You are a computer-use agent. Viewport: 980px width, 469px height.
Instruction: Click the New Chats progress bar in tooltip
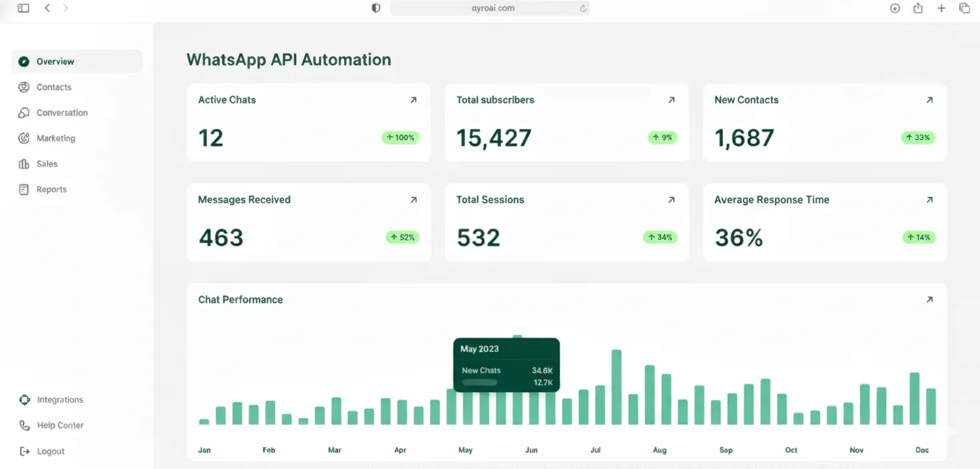pos(480,382)
